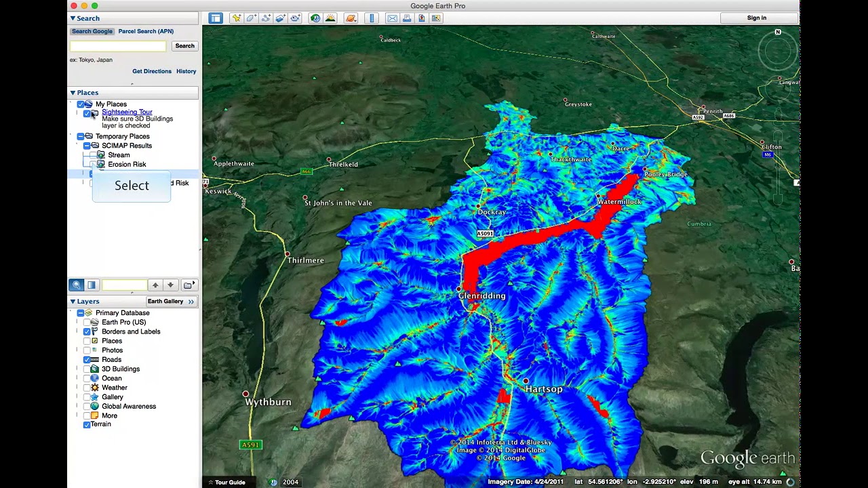This screenshot has height=488, width=868.
Task: Collapse the Layers panel triangle
Action: pyautogui.click(x=73, y=302)
